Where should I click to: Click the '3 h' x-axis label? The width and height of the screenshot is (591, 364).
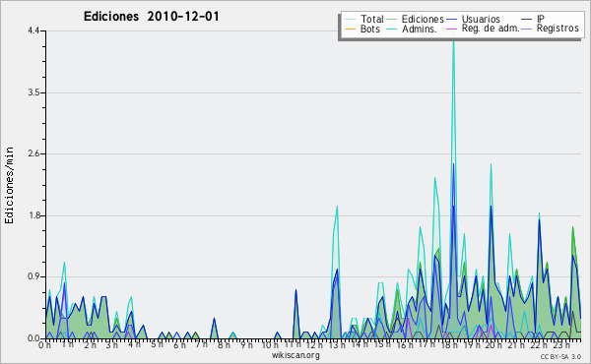tap(111, 344)
